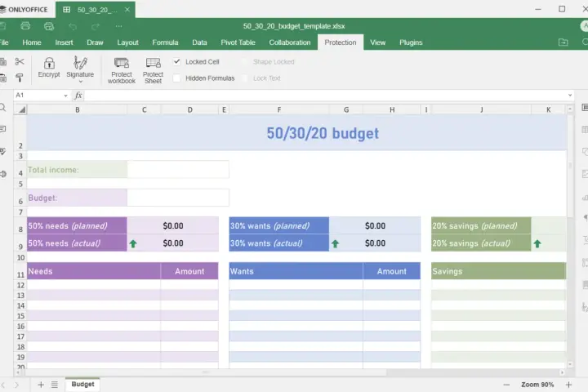Viewport: 588px width, 392px height.
Task: Click the Zoom 90% label
Action: tap(537, 385)
